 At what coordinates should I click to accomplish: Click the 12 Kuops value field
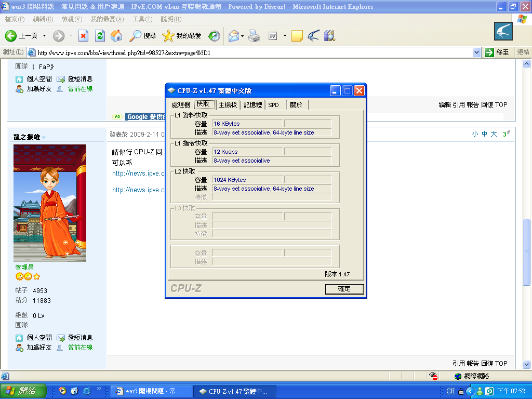(247, 152)
